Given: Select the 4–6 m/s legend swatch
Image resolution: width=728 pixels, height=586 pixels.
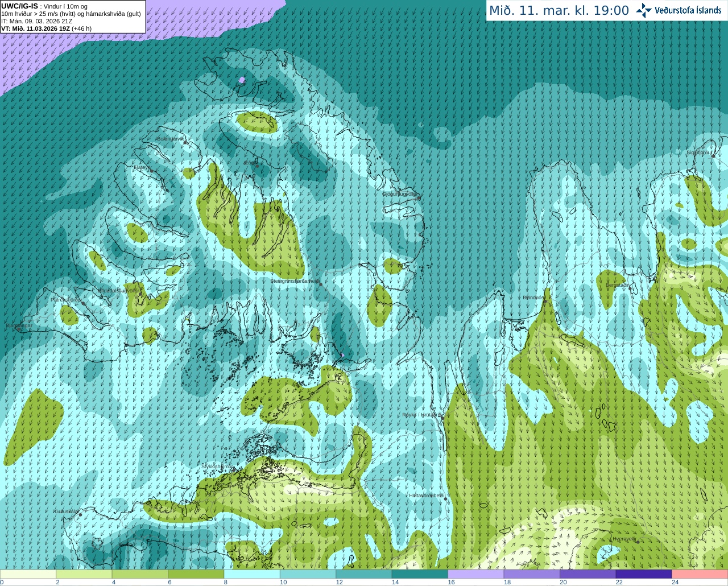Looking at the screenshot, I should [x=140, y=574].
